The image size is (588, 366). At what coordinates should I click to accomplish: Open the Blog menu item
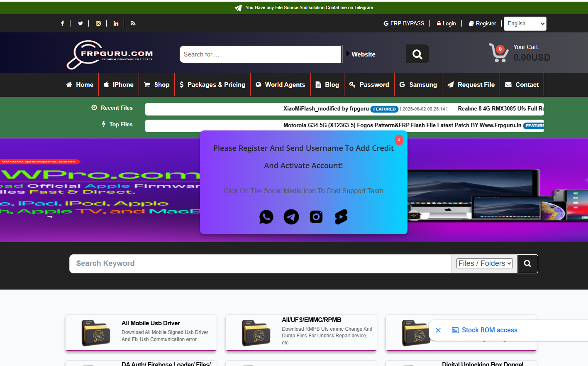pos(327,85)
